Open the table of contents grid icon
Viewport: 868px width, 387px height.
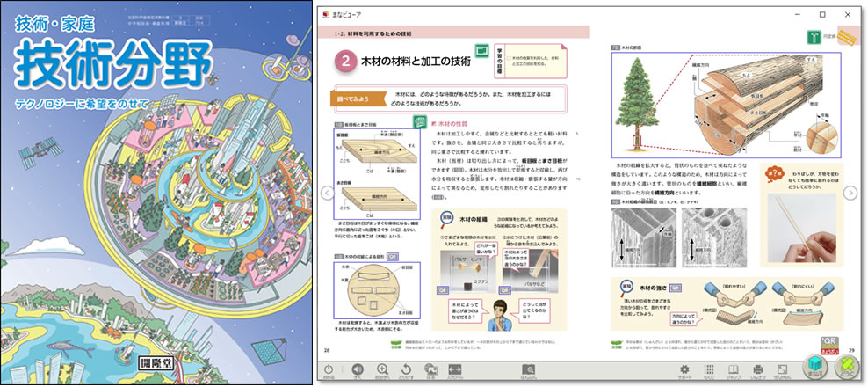point(709,369)
